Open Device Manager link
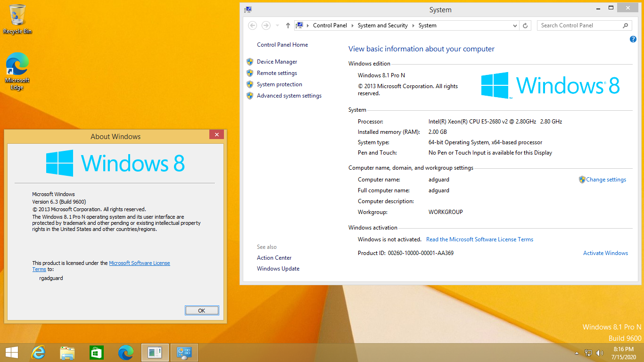Viewport: 644px width, 362px height. (x=277, y=62)
